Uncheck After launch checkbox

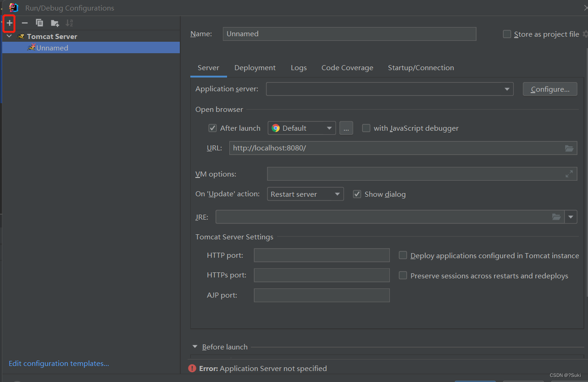pyautogui.click(x=212, y=128)
